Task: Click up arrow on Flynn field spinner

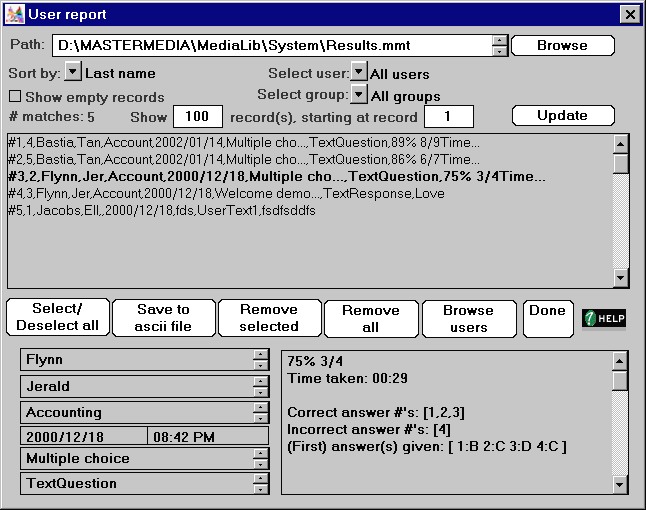Action: pos(261,355)
